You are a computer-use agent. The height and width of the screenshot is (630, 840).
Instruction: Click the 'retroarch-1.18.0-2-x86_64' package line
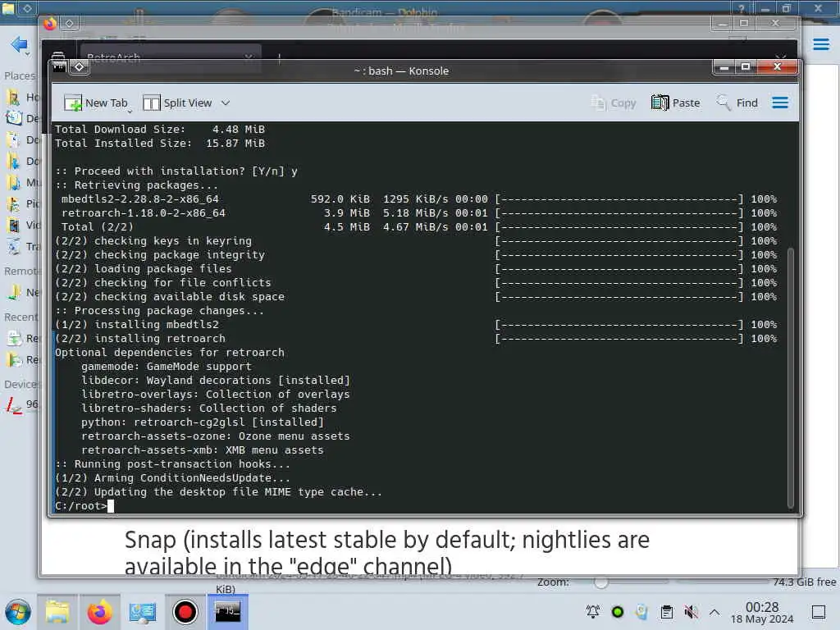(x=143, y=212)
